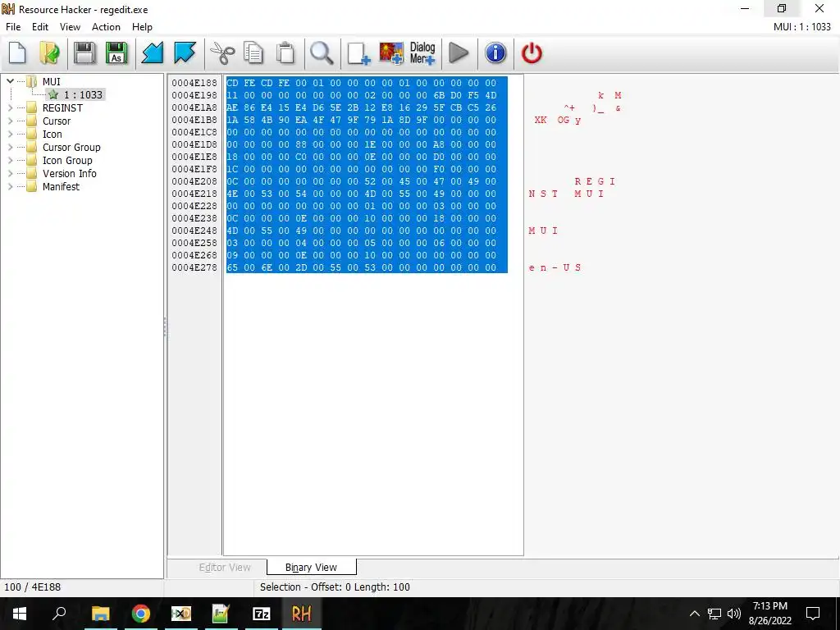Viewport: 840px width, 630px height.
Task: Click the green Save As icon
Action: 116,53
